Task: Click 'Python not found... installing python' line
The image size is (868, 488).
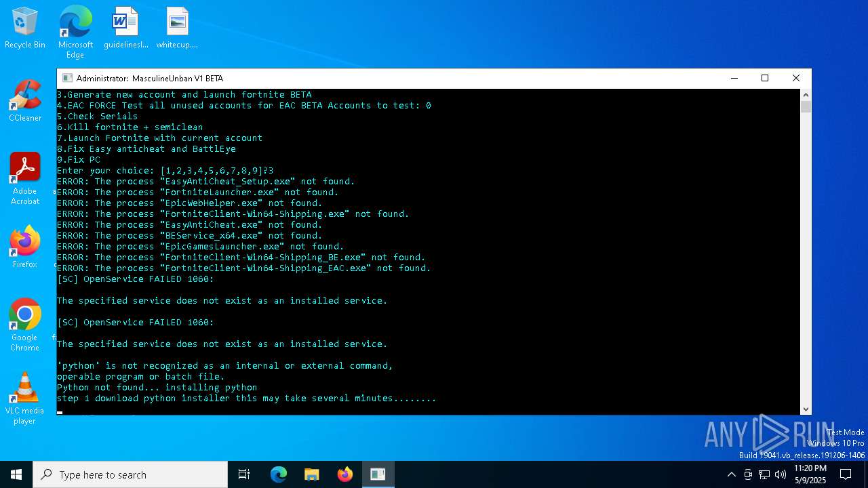Action: click(157, 388)
